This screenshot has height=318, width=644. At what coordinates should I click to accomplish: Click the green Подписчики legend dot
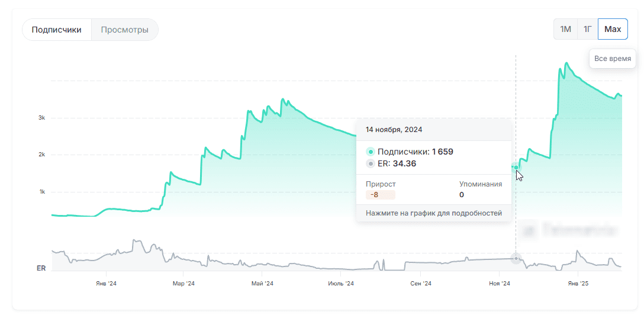371,152
